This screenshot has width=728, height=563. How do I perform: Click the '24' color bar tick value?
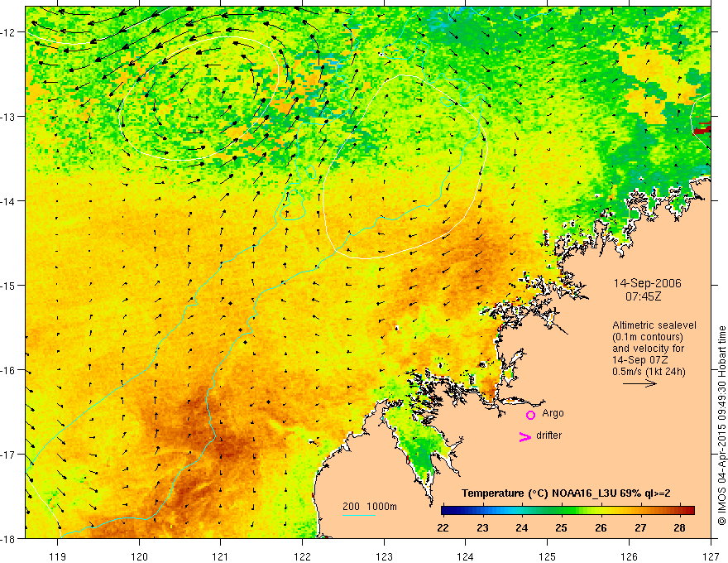(522, 527)
